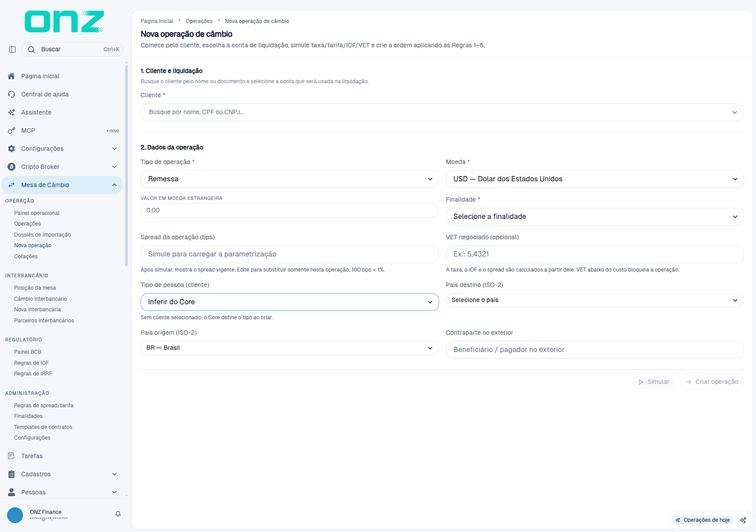
Task: Click the MCP key icon
Action: tap(11, 130)
